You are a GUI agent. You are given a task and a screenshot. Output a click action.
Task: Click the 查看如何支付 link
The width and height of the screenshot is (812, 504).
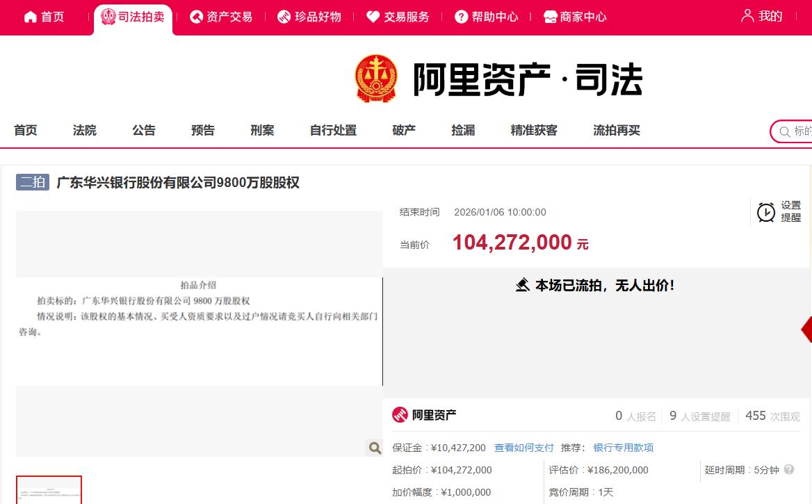click(x=523, y=448)
